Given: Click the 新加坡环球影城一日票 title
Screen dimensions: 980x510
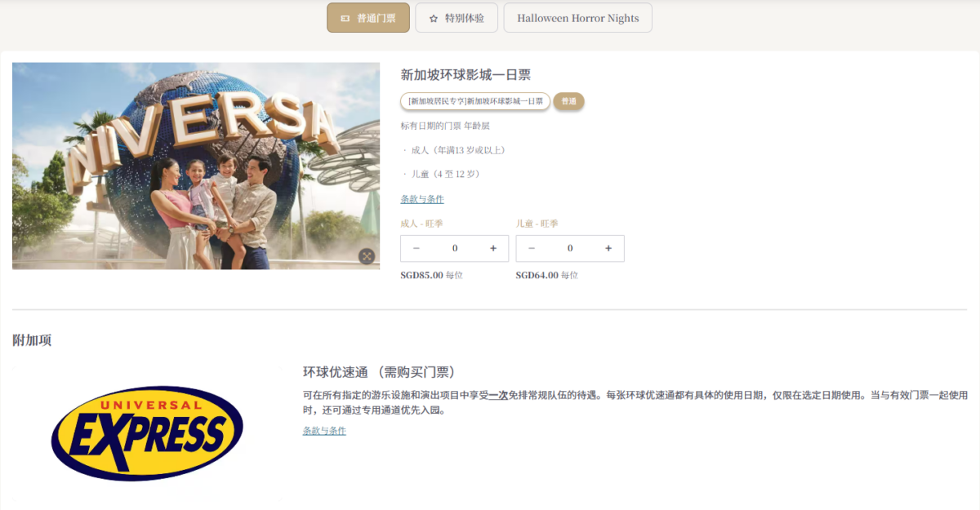Looking at the screenshot, I should (x=465, y=75).
